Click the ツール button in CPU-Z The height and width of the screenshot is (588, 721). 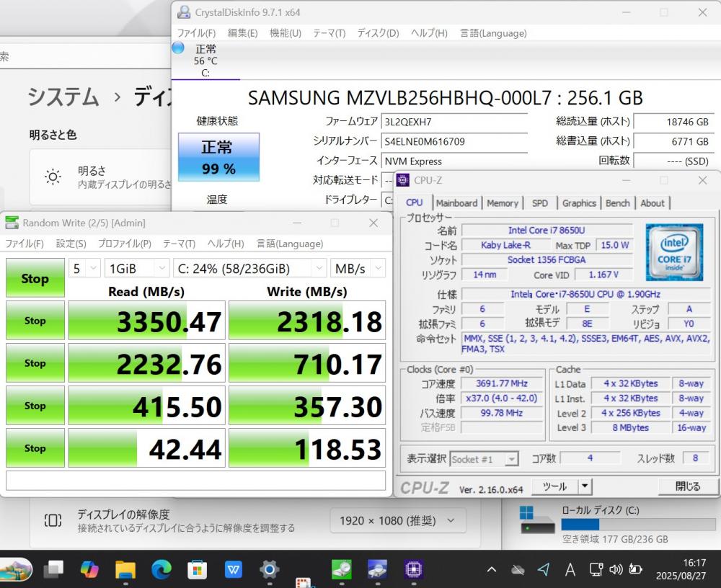click(x=555, y=486)
